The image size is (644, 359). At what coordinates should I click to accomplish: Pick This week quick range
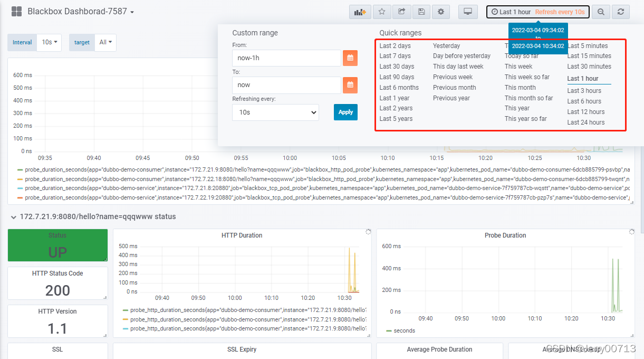click(518, 67)
